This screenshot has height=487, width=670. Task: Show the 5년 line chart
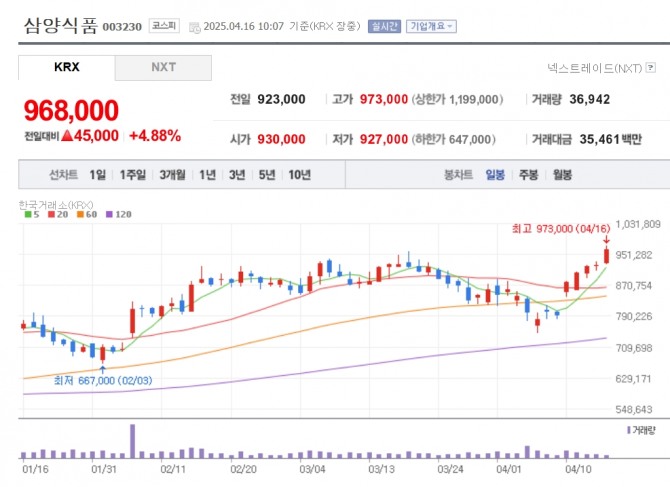pyautogui.click(x=267, y=175)
